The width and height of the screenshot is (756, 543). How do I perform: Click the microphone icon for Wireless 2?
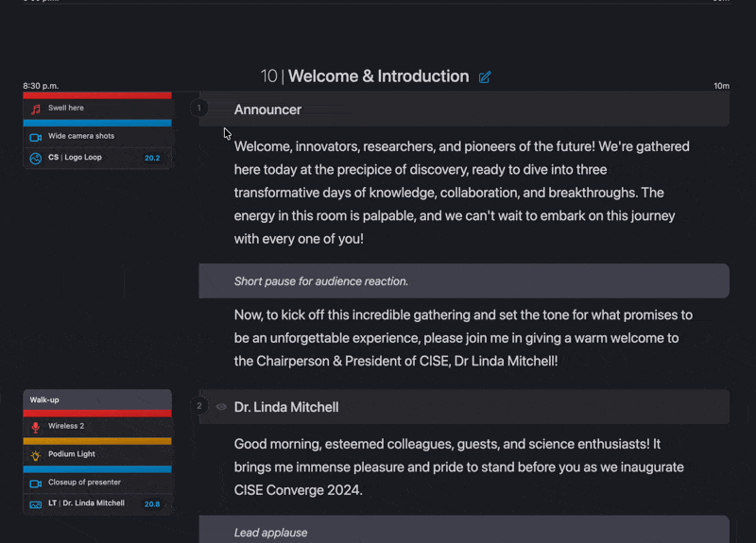click(36, 427)
